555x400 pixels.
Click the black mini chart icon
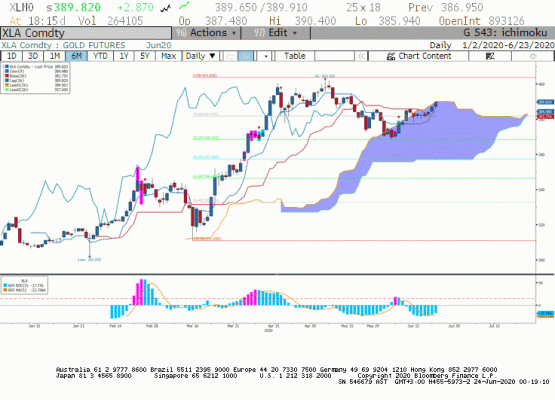(x=166, y=8)
